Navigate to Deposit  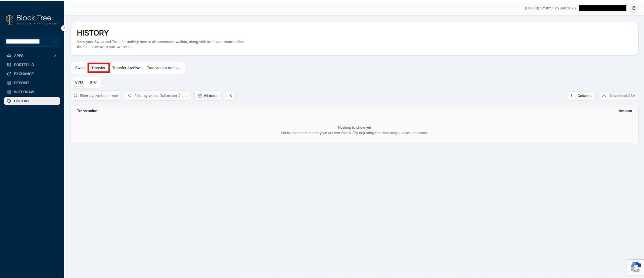click(32, 83)
